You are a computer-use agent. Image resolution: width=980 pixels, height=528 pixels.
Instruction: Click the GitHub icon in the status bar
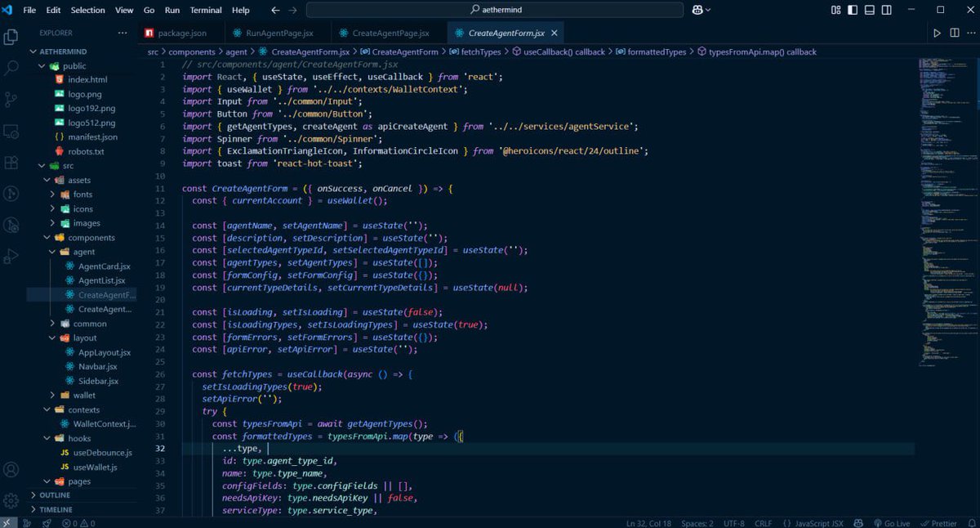click(858, 523)
